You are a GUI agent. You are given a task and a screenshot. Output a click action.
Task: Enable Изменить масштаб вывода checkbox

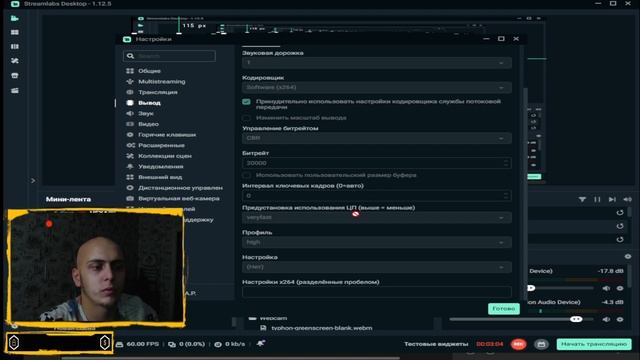pos(246,118)
